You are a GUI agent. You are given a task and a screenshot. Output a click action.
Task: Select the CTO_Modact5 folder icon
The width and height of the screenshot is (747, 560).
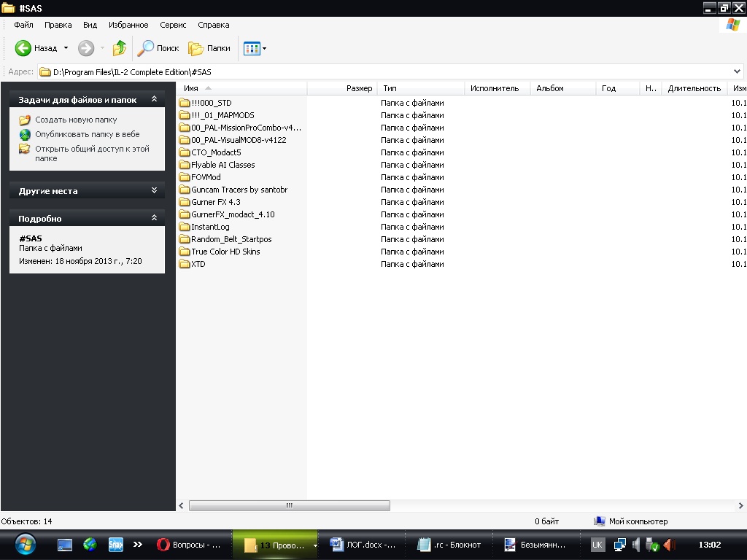coord(185,152)
